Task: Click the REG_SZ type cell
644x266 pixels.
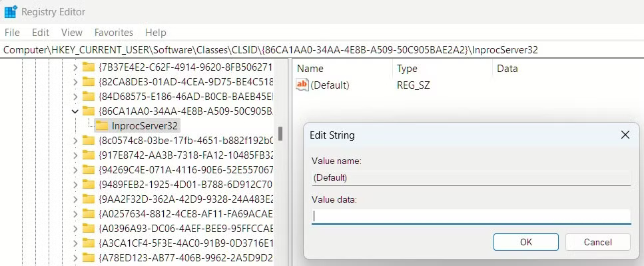Action: [x=413, y=85]
